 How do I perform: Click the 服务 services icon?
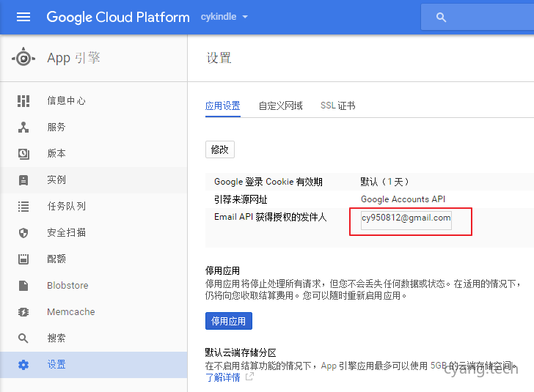point(23,127)
